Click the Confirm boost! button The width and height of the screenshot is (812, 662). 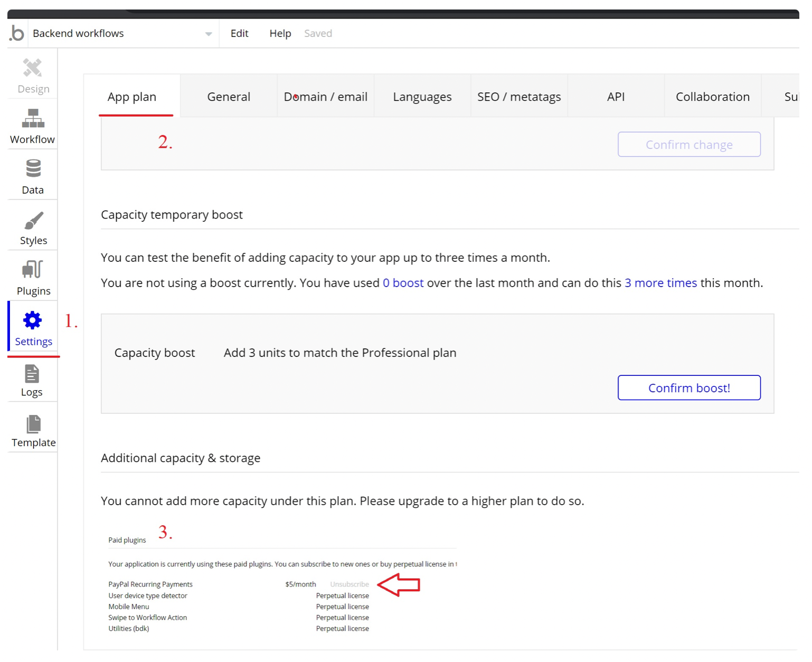click(x=689, y=388)
